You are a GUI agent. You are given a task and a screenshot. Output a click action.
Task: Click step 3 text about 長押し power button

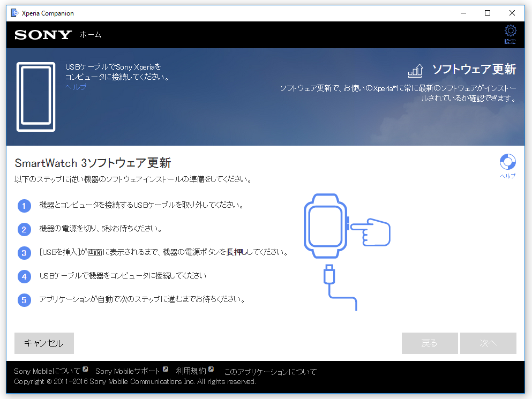pyautogui.click(x=164, y=252)
